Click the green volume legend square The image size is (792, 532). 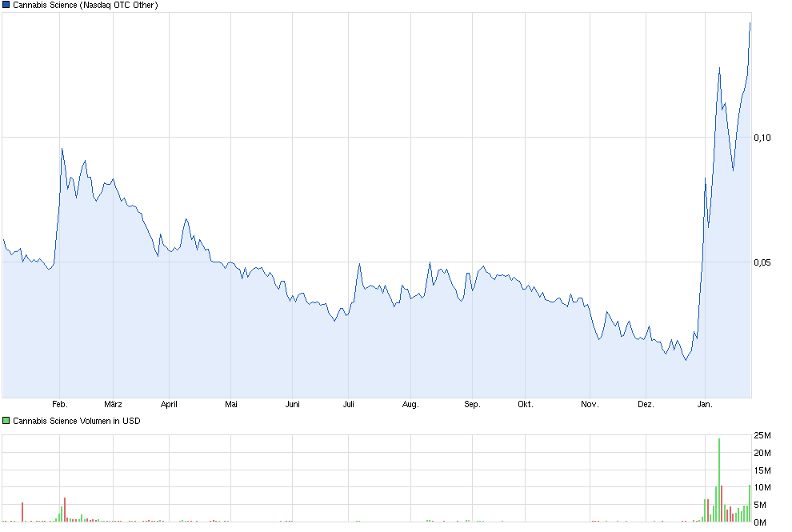pyautogui.click(x=6, y=420)
